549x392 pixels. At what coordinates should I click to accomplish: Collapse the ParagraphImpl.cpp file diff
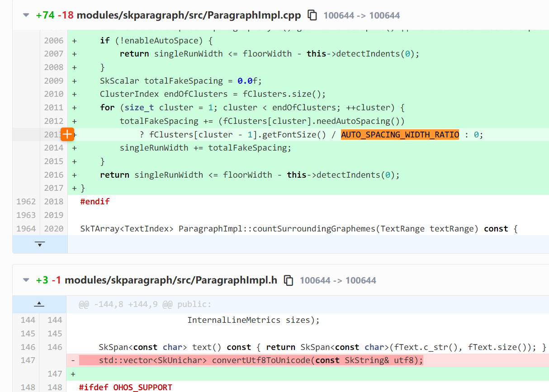click(26, 15)
